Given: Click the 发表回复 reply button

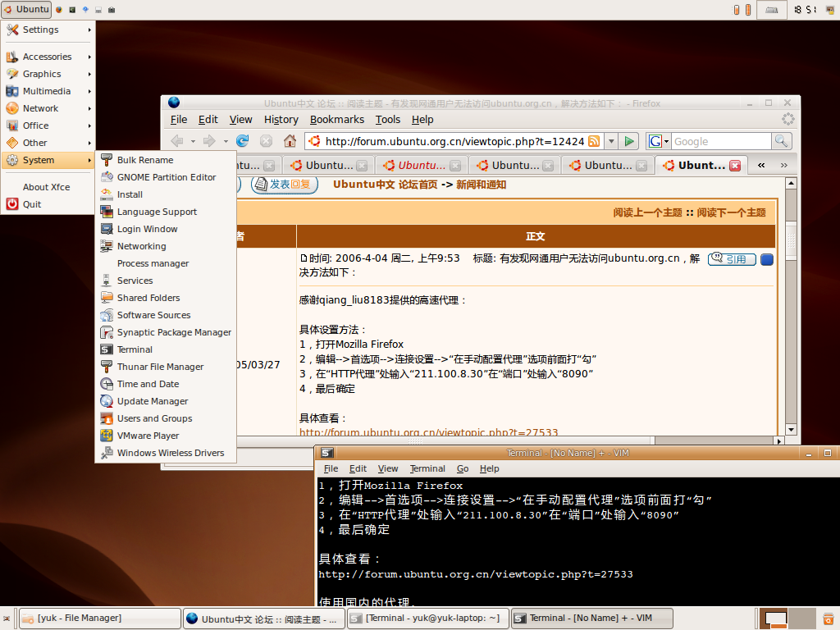Looking at the screenshot, I should tap(284, 185).
